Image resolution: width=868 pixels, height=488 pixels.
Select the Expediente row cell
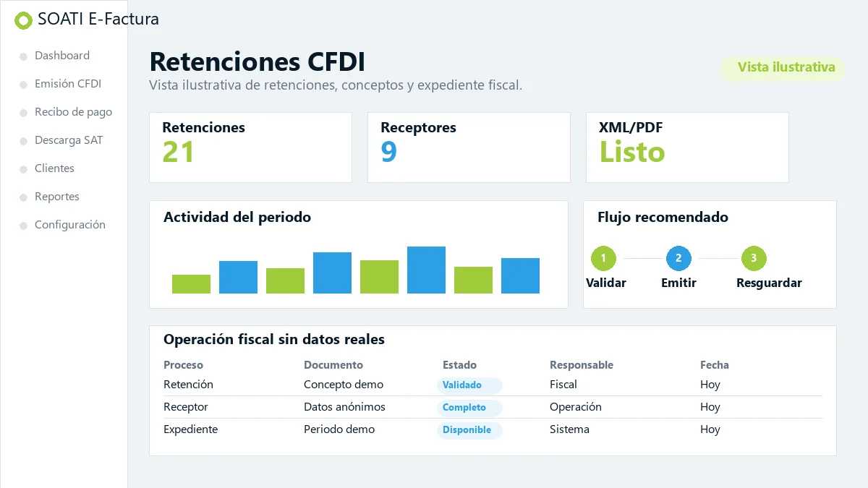click(x=190, y=429)
